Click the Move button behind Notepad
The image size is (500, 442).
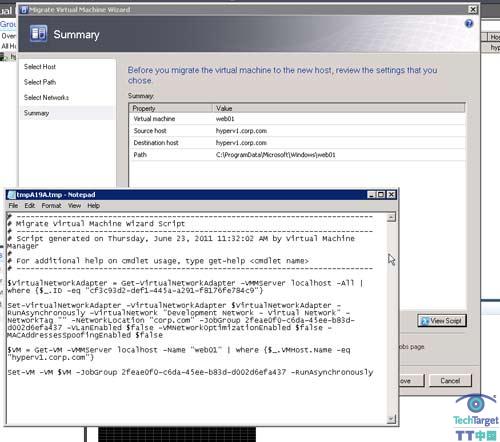coord(412,381)
